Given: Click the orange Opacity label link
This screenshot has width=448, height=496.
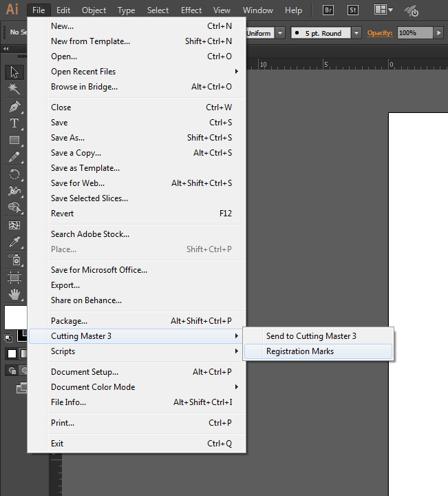Looking at the screenshot, I should click(x=379, y=33).
